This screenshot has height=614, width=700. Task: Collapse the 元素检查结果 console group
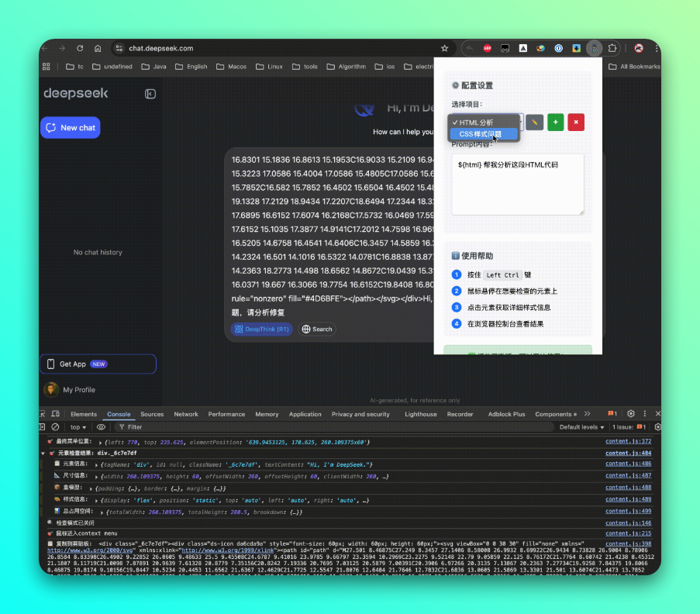43,454
